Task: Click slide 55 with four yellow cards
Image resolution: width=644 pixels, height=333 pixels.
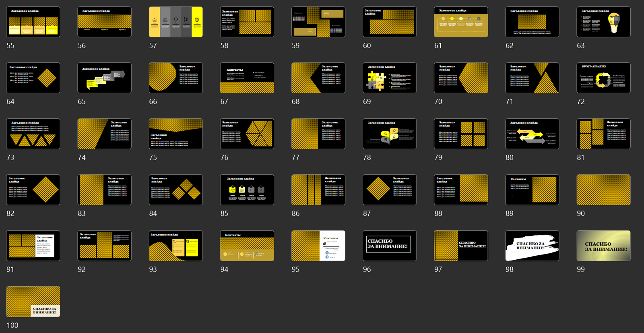Action: click(x=33, y=22)
